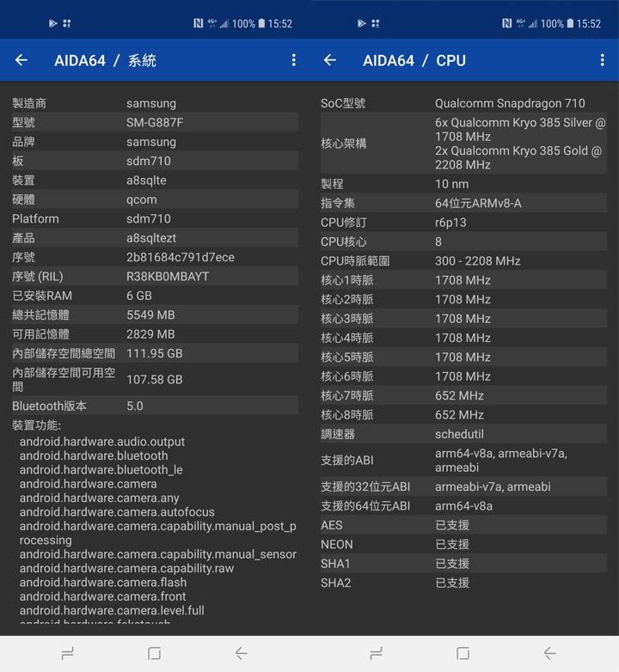
Task: Tap four-dot notification icon on CPU screen
Action: pyautogui.click(x=376, y=23)
